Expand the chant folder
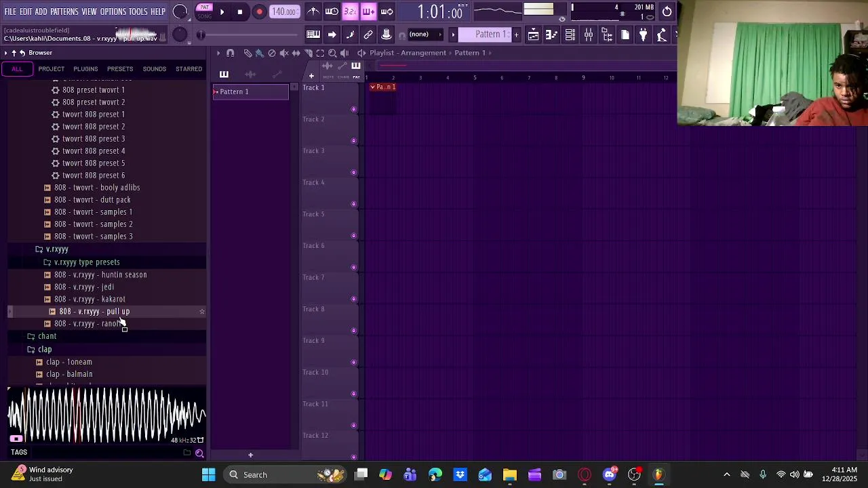868x488 pixels. coord(47,336)
